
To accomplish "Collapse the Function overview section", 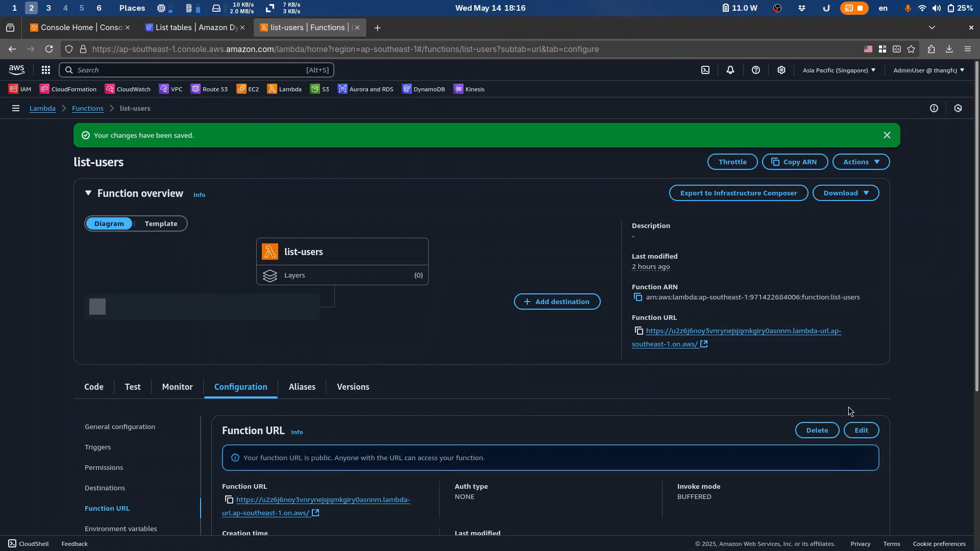I will 88,193.
